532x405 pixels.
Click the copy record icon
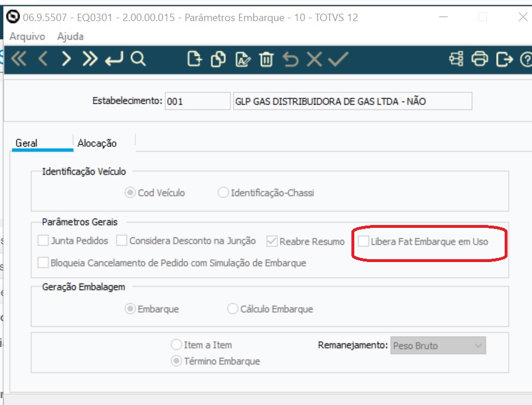coord(219,59)
